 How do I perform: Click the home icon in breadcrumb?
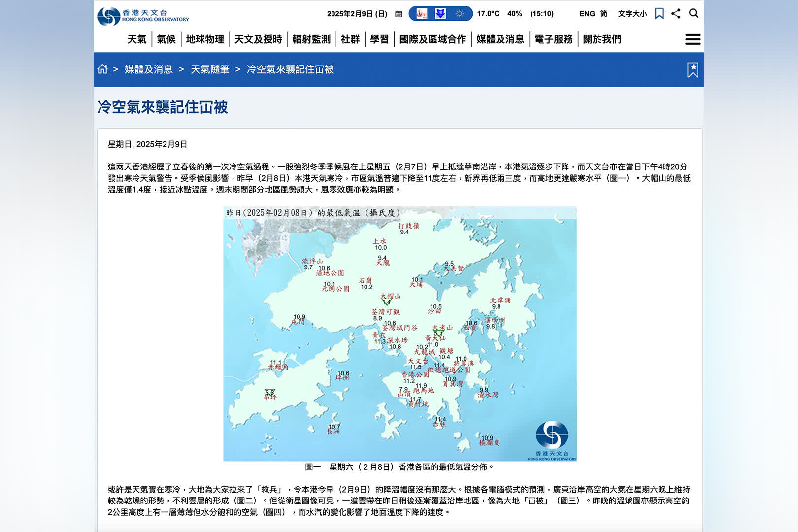pyautogui.click(x=102, y=69)
